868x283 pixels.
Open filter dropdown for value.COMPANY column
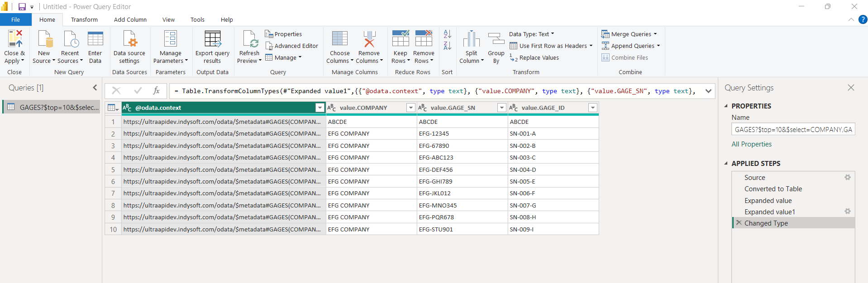(x=411, y=108)
